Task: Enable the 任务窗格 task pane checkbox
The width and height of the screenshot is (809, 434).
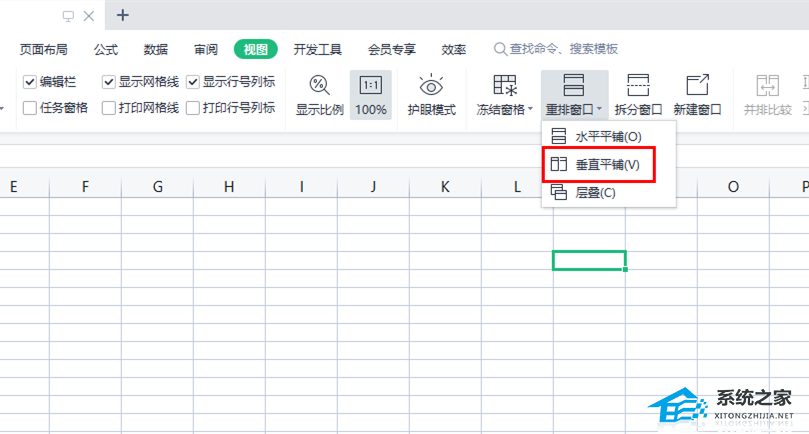Action: (30, 108)
